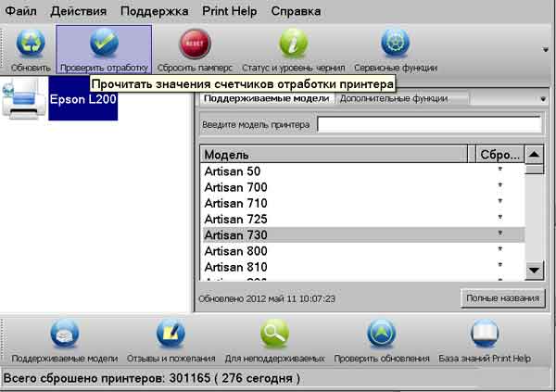
Task: Click the Проверить отработку checkmark icon
Action: (x=104, y=45)
